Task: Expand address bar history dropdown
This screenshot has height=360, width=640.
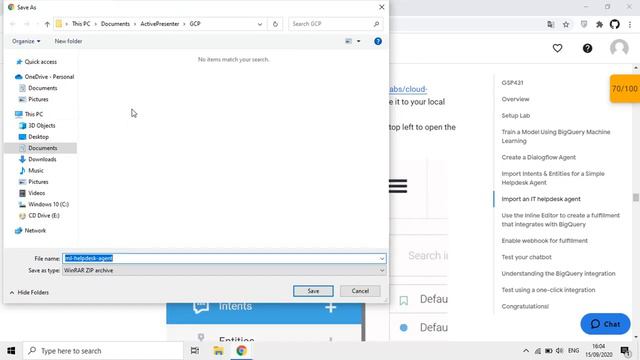Action: 260,24
